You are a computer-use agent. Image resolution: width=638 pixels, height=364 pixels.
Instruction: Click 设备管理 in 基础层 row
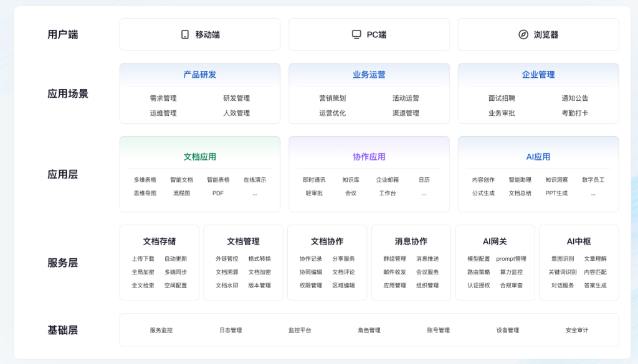(x=507, y=330)
